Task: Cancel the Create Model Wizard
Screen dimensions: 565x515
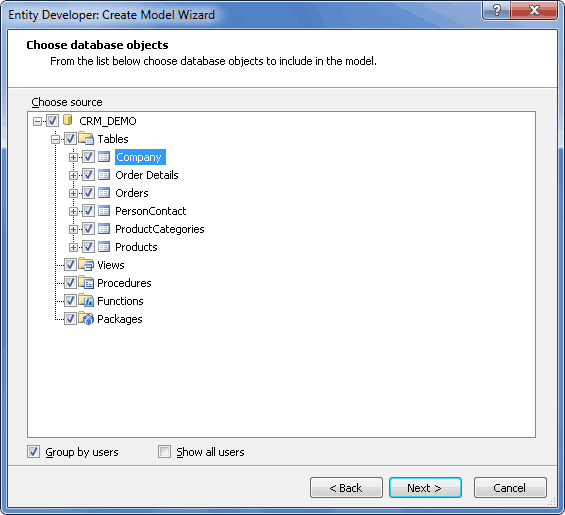Action: click(510, 488)
